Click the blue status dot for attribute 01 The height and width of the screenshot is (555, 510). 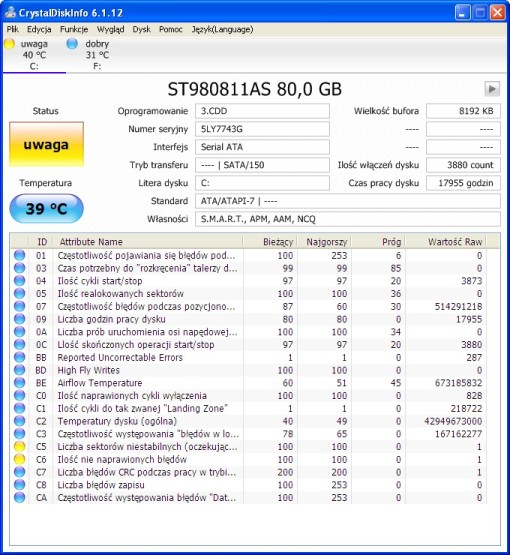click(19, 255)
